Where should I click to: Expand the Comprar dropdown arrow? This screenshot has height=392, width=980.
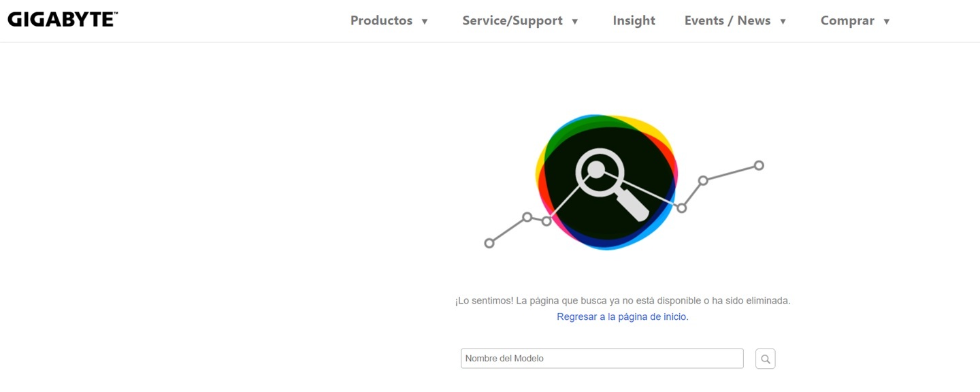click(x=886, y=21)
